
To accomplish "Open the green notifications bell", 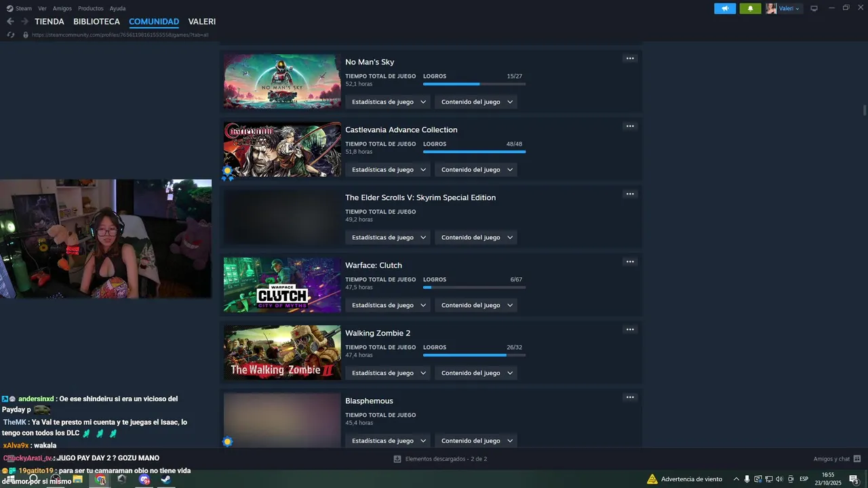I will pyautogui.click(x=750, y=9).
